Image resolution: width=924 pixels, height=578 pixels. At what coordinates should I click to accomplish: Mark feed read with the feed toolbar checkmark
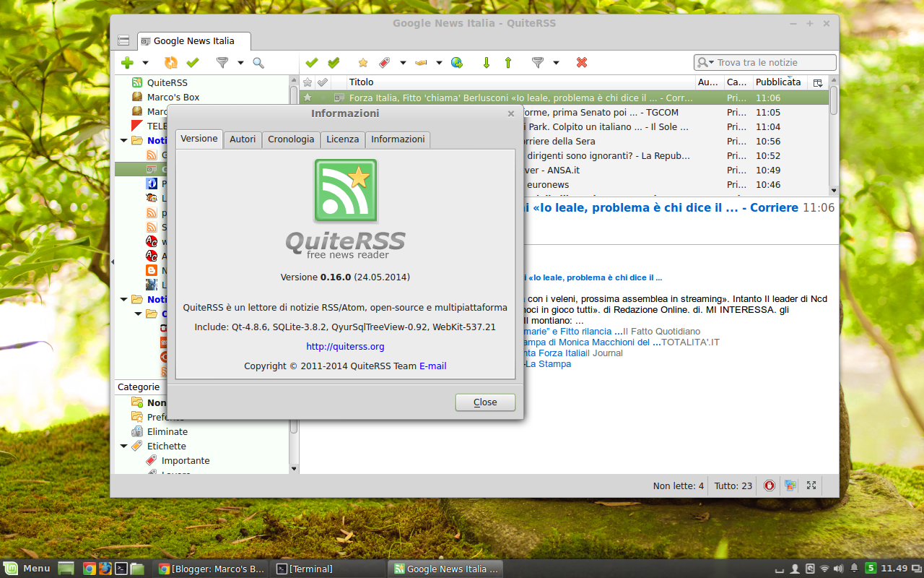coord(193,63)
